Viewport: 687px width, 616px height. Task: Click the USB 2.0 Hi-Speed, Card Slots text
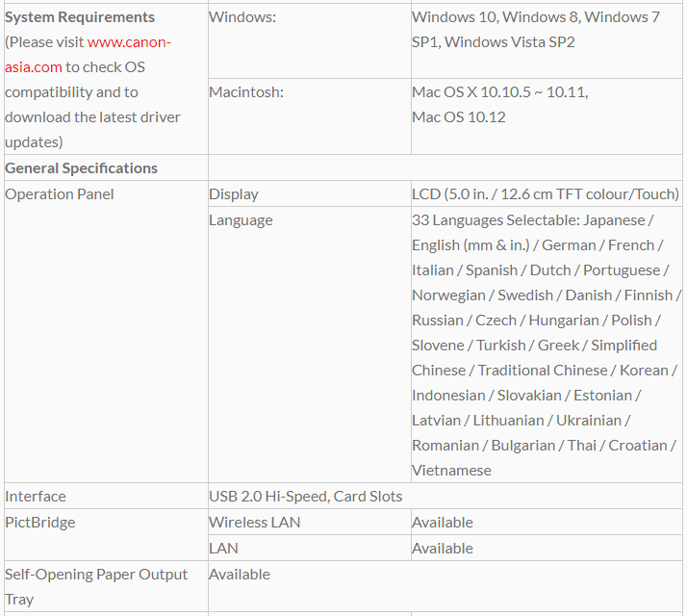[306, 497]
